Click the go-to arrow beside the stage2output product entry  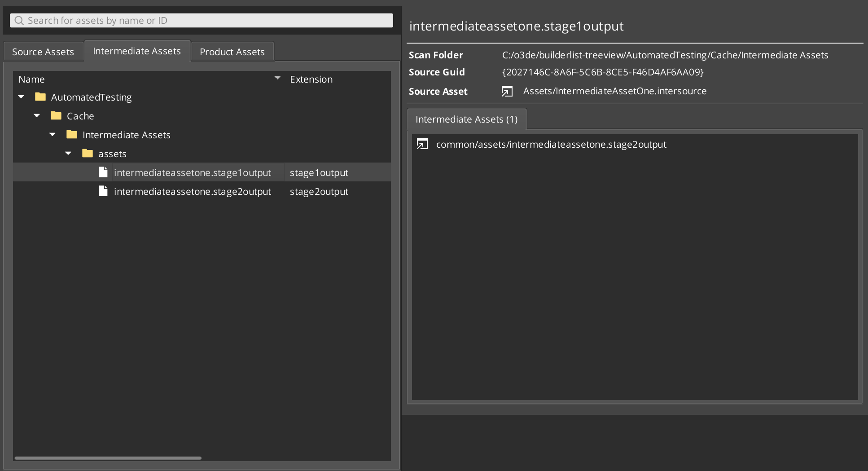pos(422,144)
